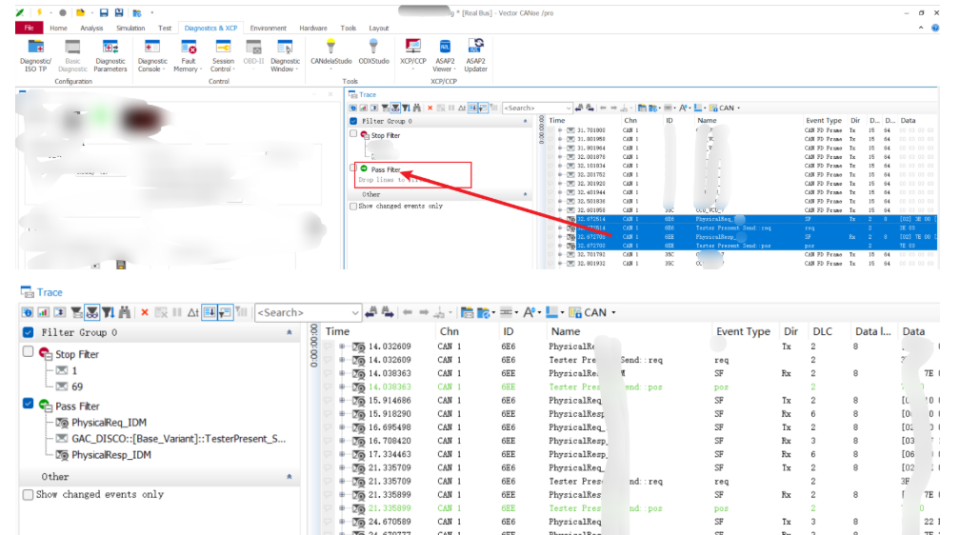The height and width of the screenshot is (535, 980).
Task: Click ribbon help icon at top right
Action: 935,29
